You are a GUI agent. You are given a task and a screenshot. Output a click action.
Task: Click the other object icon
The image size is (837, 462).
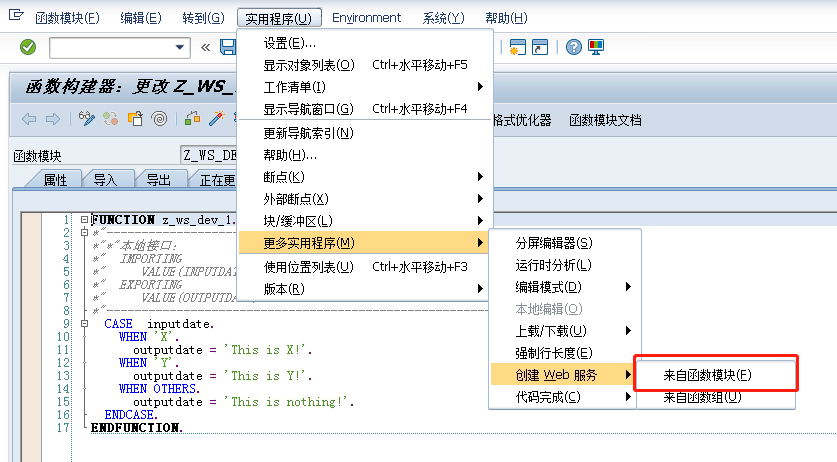click(x=135, y=118)
